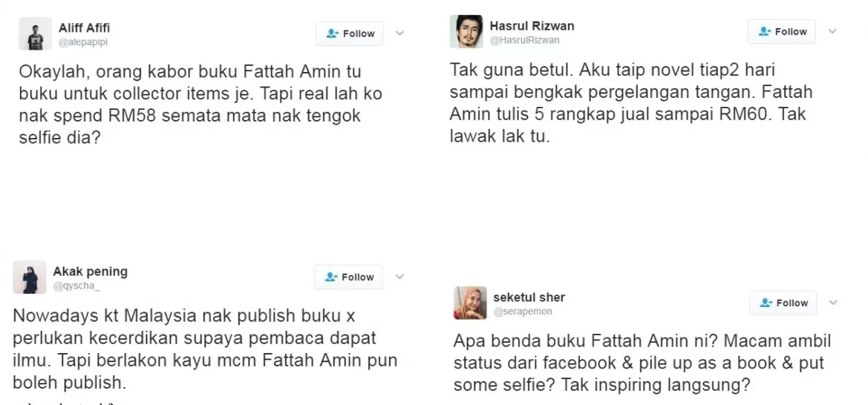Click the @serapemon handle

pyautogui.click(x=523, y=312)
